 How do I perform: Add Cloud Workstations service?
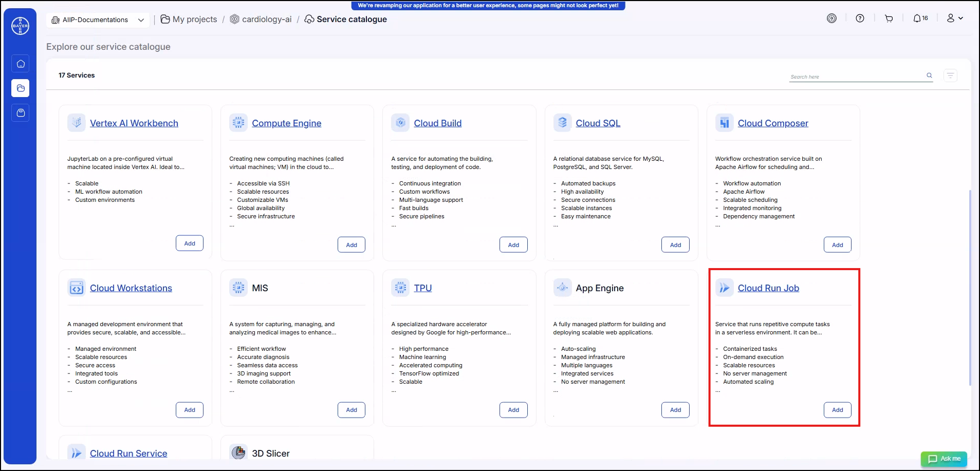pyautogui.click(x=190, y=410)
